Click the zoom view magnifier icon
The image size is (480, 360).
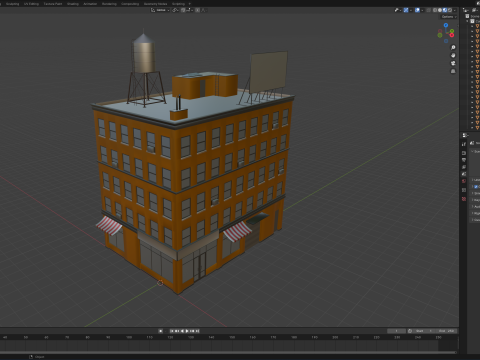coord(453,47)
